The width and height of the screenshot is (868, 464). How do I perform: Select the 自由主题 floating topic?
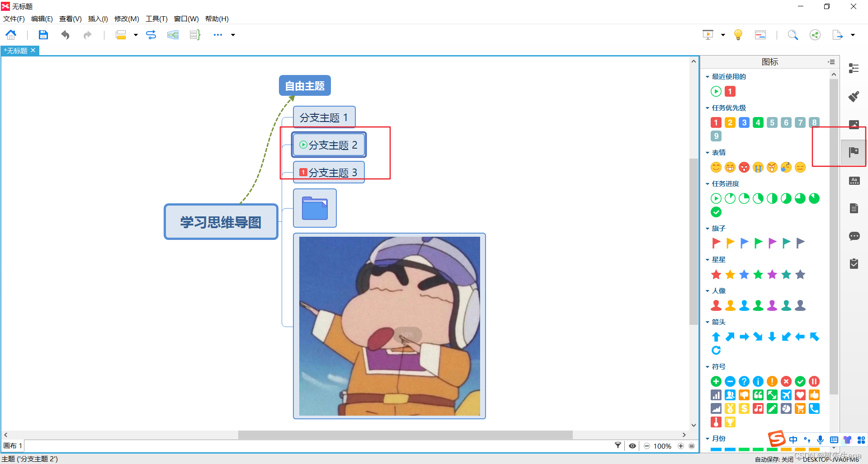point(305,85)
